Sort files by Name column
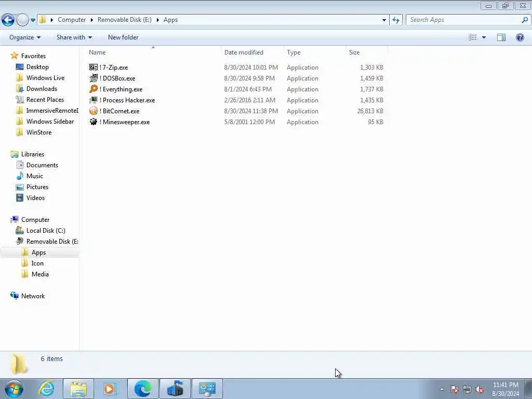Screen dimensions: 532x399 pos(97,52)
